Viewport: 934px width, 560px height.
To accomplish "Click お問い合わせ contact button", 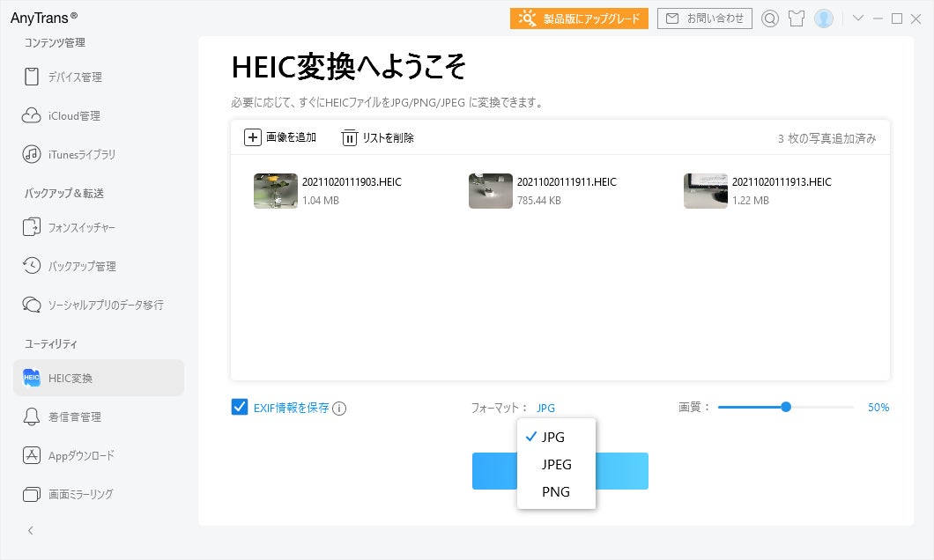I will (x=705, y=18).
